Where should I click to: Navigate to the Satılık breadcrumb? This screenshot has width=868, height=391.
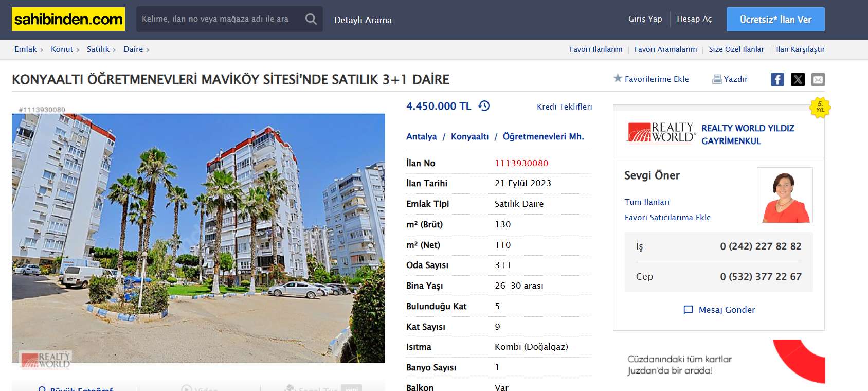pos(98,49)
